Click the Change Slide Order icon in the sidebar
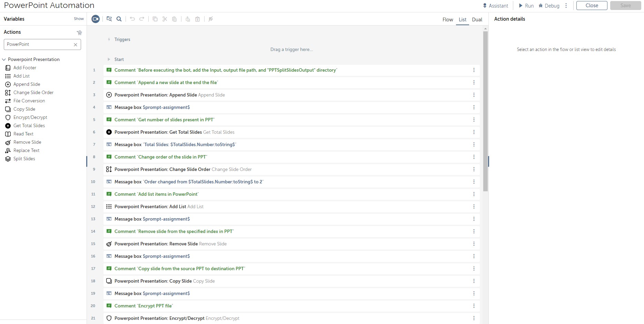 8,93
